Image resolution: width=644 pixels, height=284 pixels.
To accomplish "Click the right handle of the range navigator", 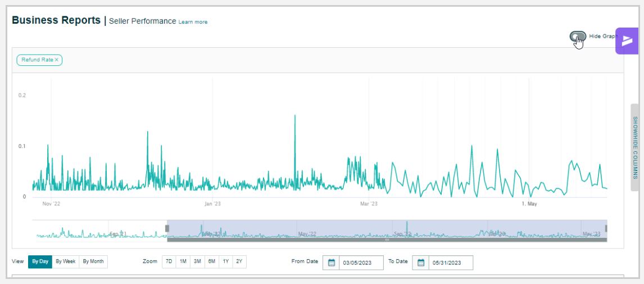I will tap(606, 228).
